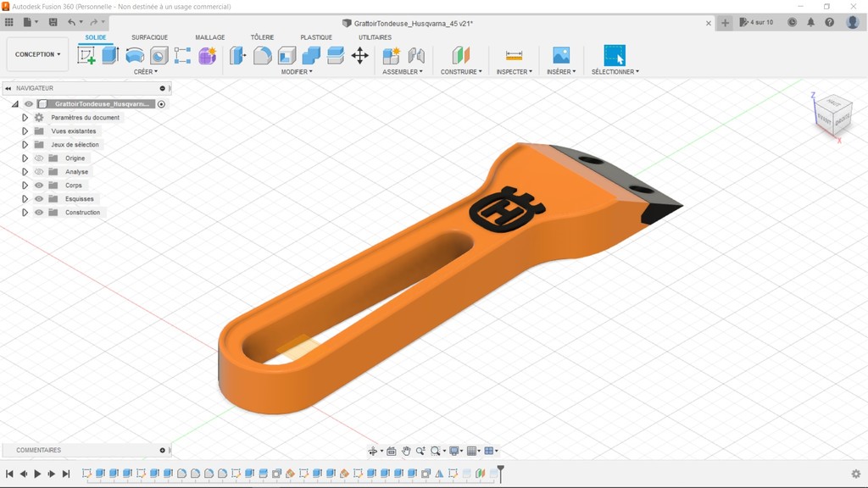Open the MODIFIER menu label

[x=296, y=72]
